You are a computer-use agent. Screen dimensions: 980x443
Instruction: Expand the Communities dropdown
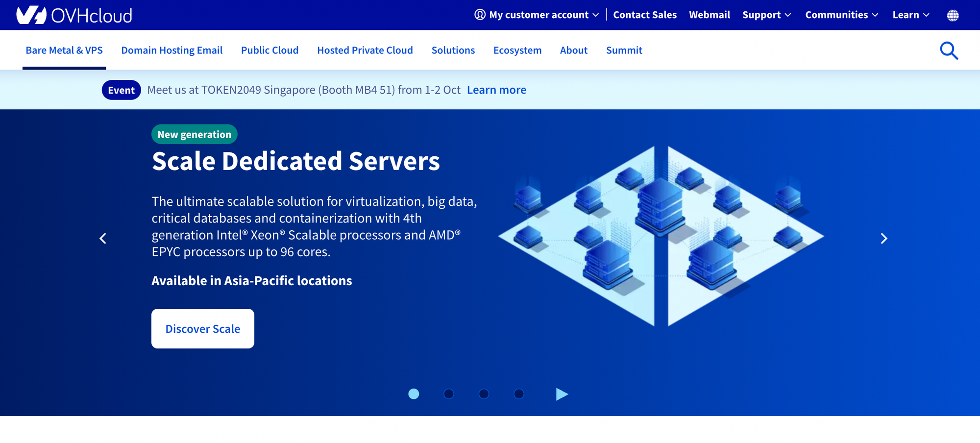pos(841,15)
